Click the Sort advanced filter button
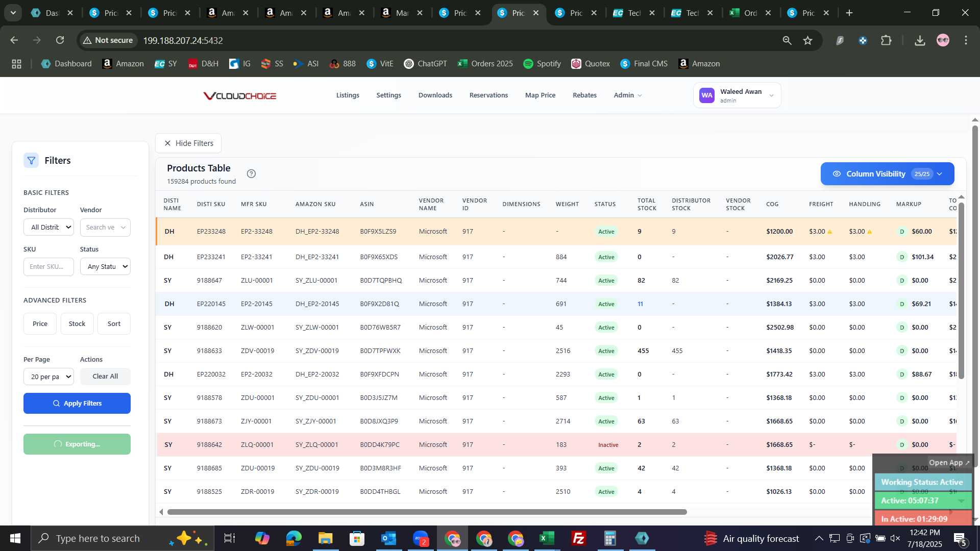 click(114, 324)
